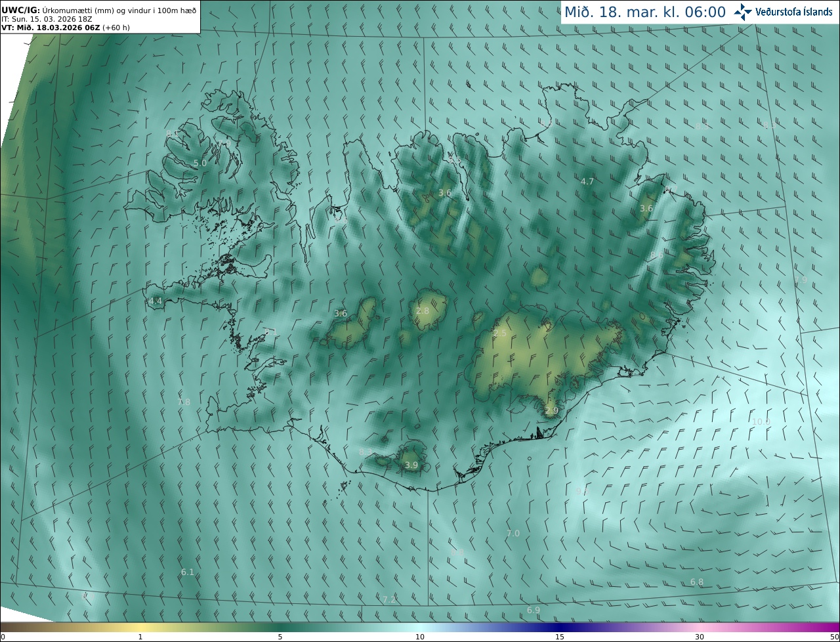Select the 'IT: Sun. 15. 03. 2026 18Z' line

(x=47, y=19)
